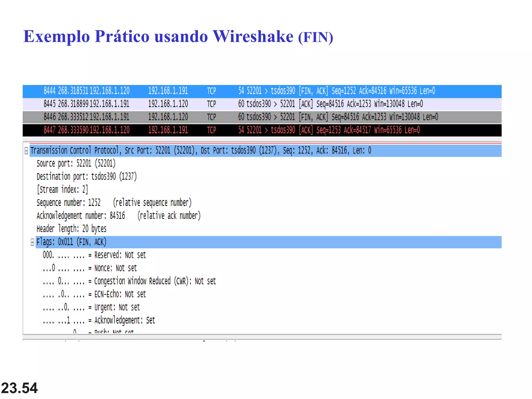Select the Transmission Control Protocol header line
This screenshot has width=532, height=399.
265,151
